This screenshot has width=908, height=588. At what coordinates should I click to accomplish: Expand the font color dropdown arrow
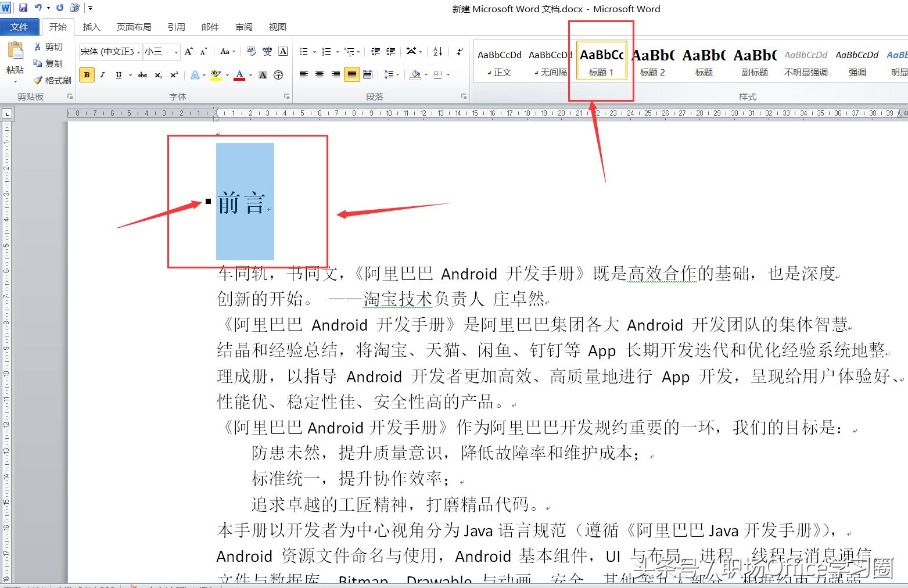tap(250, 74)
